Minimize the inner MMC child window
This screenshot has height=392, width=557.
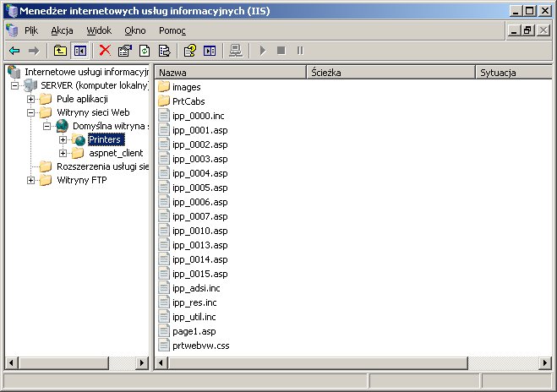(x=513, y=30)
